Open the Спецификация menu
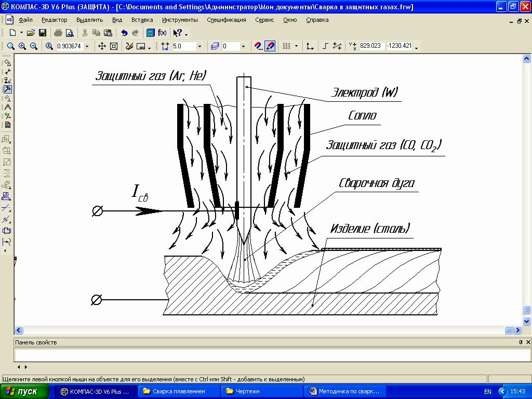The height and width of the screenshot is (399, 532). (x=227, y=20)
